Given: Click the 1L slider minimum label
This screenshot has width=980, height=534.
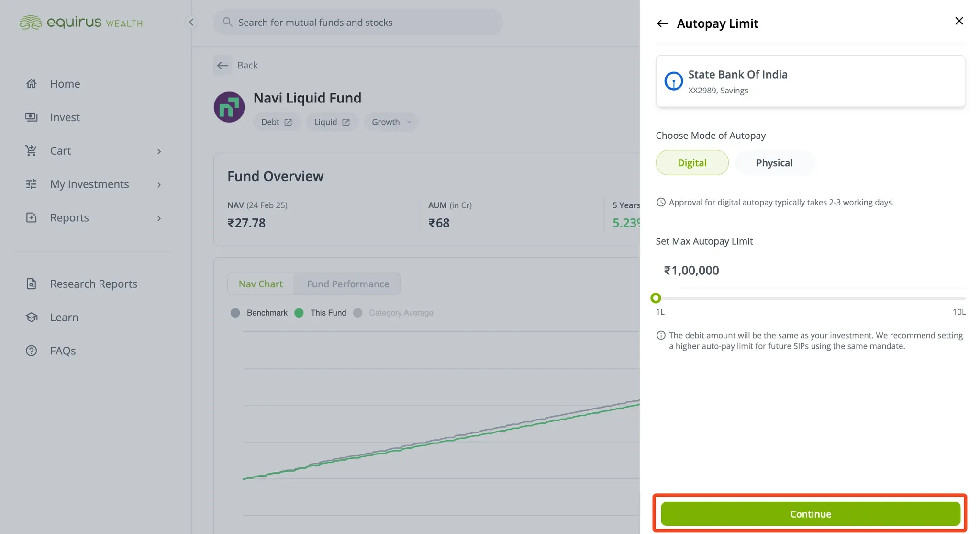Looking at the screenshot, I should pos(660,312).
